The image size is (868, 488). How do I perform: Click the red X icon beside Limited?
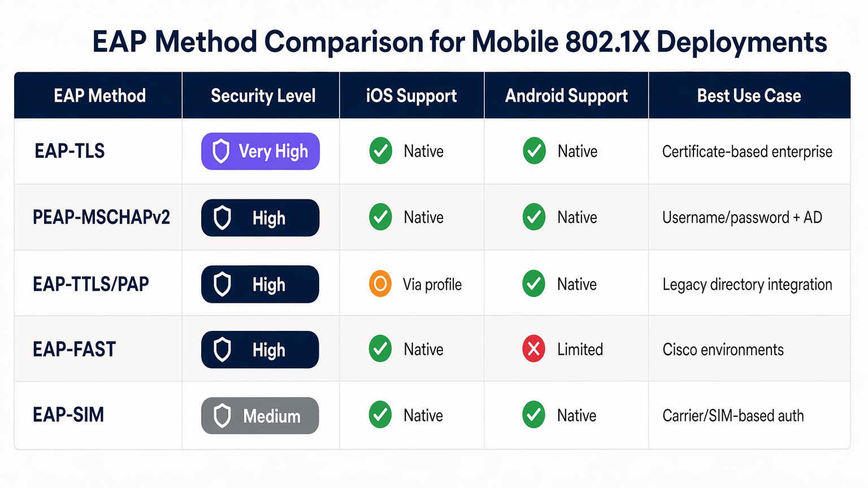coord(533,349)
